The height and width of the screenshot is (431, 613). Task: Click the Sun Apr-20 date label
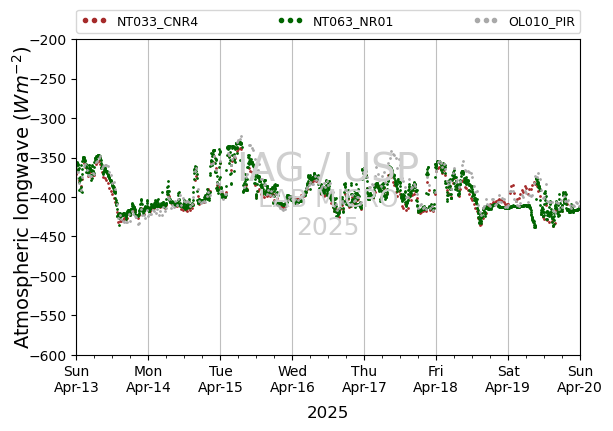580,379
